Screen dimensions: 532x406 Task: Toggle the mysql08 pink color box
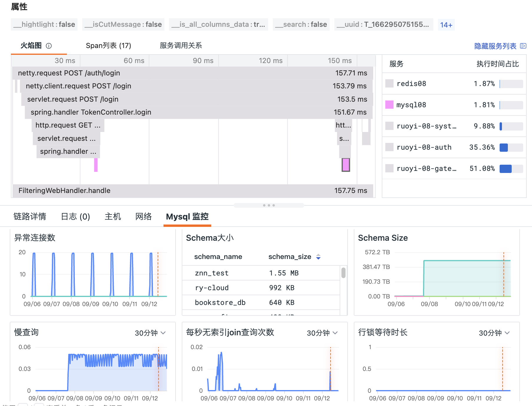[x=389, y=105]
